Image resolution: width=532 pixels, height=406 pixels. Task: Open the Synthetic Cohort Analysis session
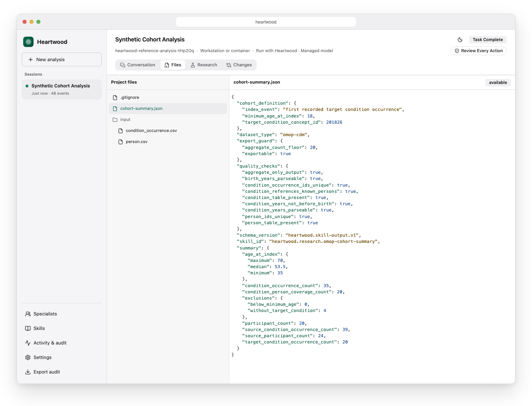pos(62,89)
